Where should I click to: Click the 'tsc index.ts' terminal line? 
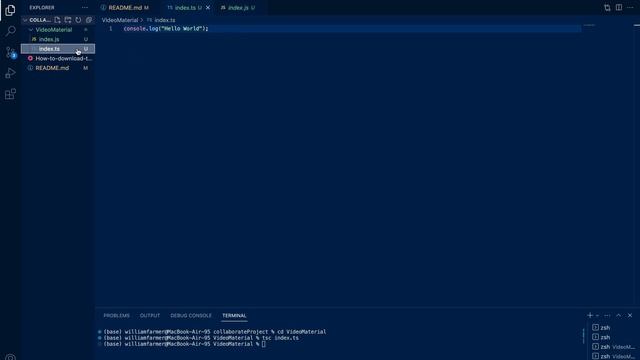tap(201, 338)
